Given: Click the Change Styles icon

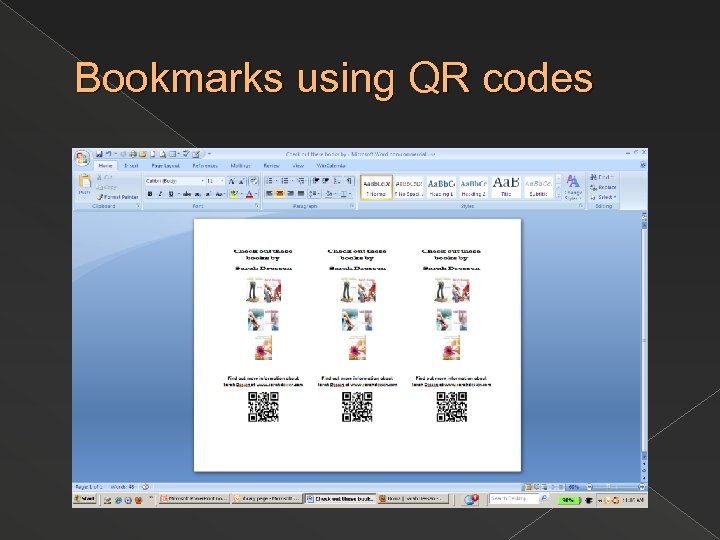Looking at the screenshot, I should 573,187.
